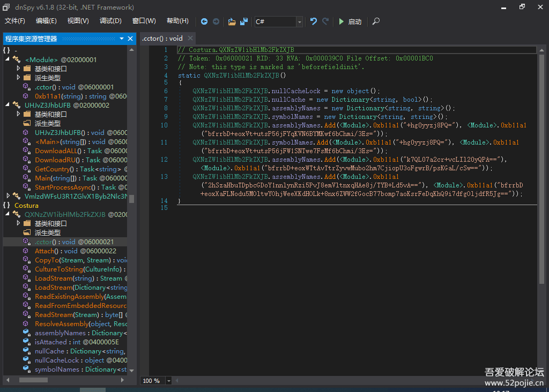Click the save all disks icon
Screen dimensions: 549x392
tap(244, 21)
